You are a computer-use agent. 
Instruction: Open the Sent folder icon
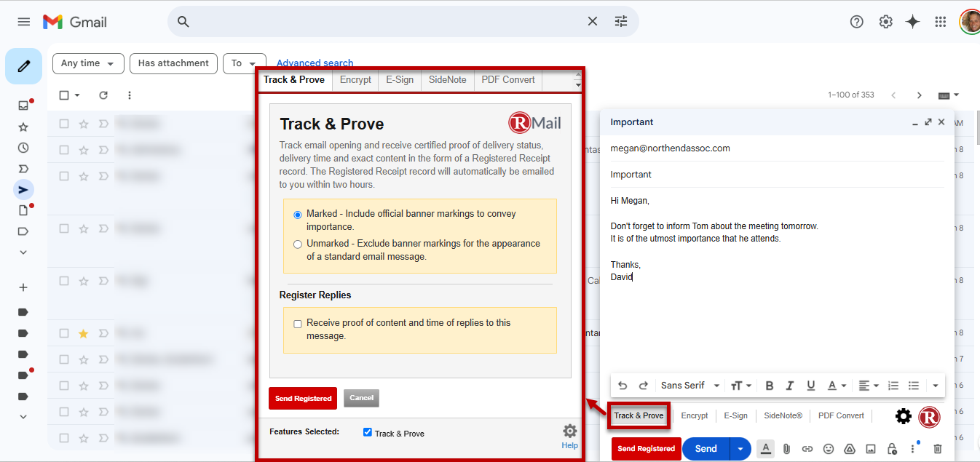click(23, 190)
